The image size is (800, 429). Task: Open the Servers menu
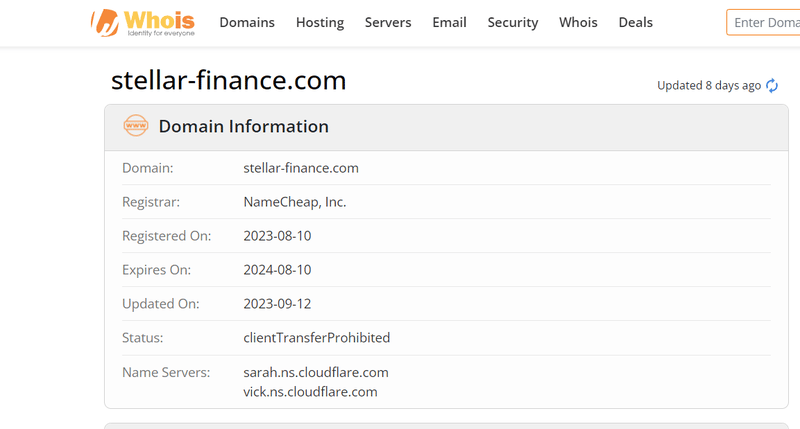click(388, 22)
